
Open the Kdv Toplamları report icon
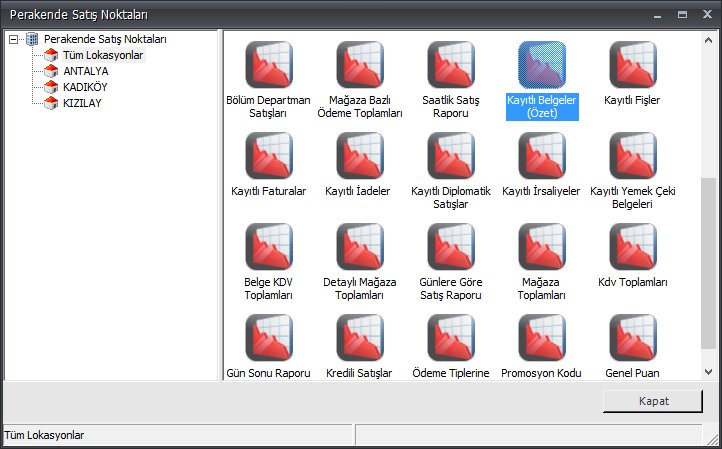pos(633,247)
